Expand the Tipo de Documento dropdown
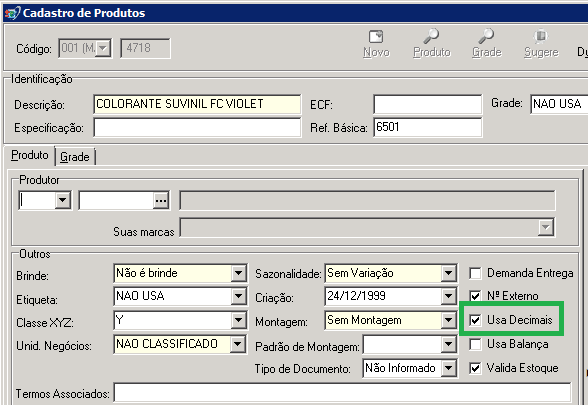 point(449,368)
